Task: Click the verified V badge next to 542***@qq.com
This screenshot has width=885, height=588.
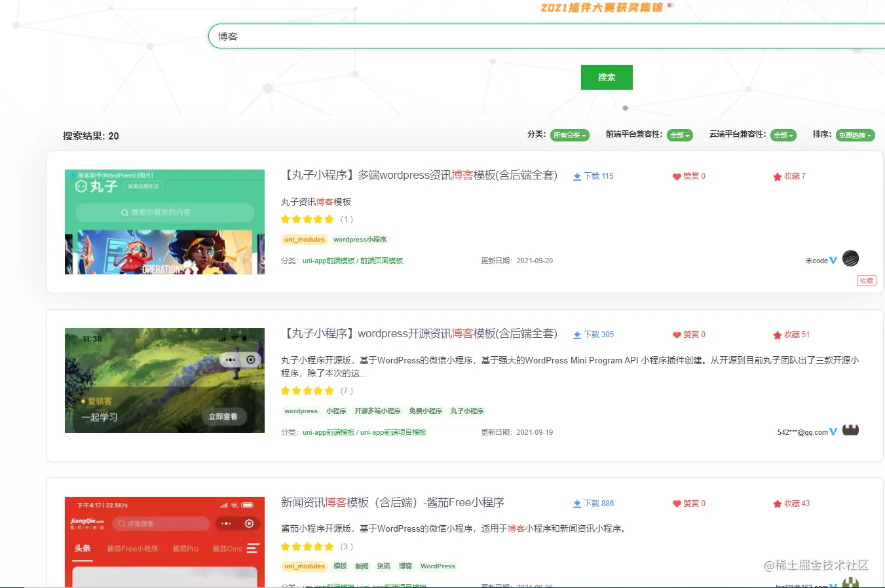Action: point(833,432)
